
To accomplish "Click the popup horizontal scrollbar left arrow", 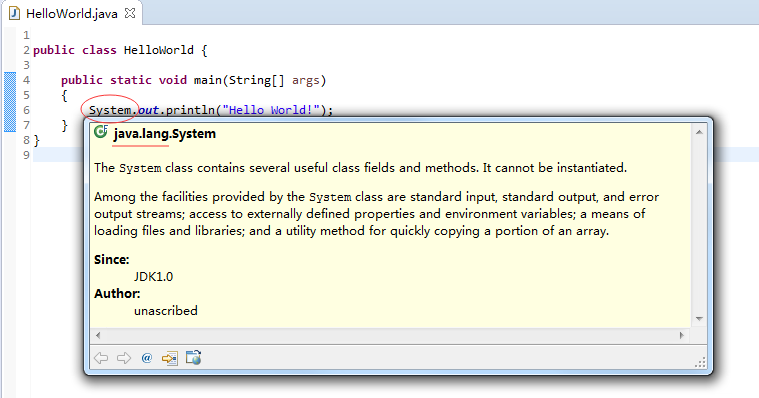I will (98, 335).
